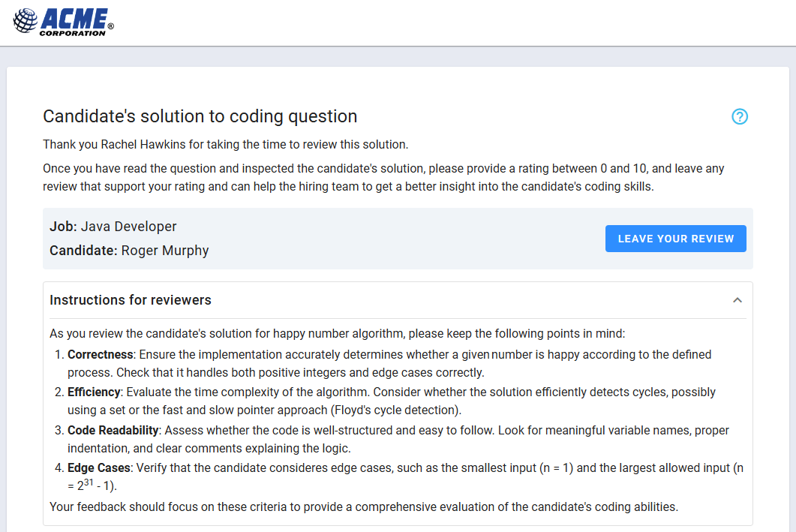Click the LEAVE YOUR REVIEW button
Image resolution: width=796 pixels, height=532 pixels.
pos(675,238)
